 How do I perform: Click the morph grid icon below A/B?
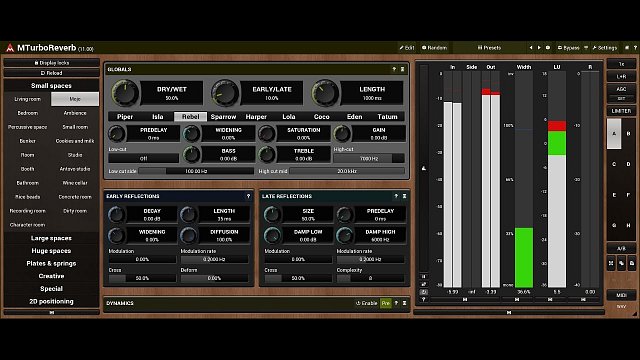(611, 263)
